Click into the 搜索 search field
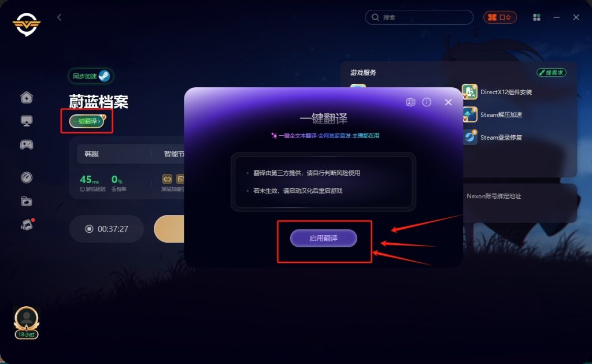This screenshot has width=592, height=364. [419, 17]
